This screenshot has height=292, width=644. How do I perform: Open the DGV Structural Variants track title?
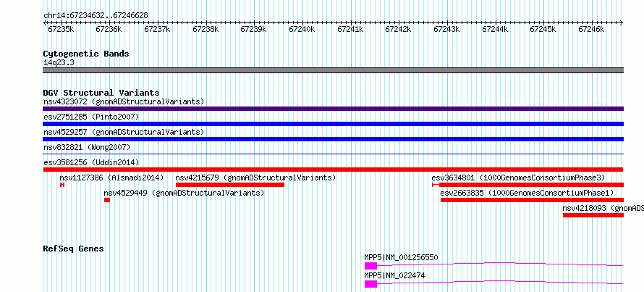coord(101,93)
